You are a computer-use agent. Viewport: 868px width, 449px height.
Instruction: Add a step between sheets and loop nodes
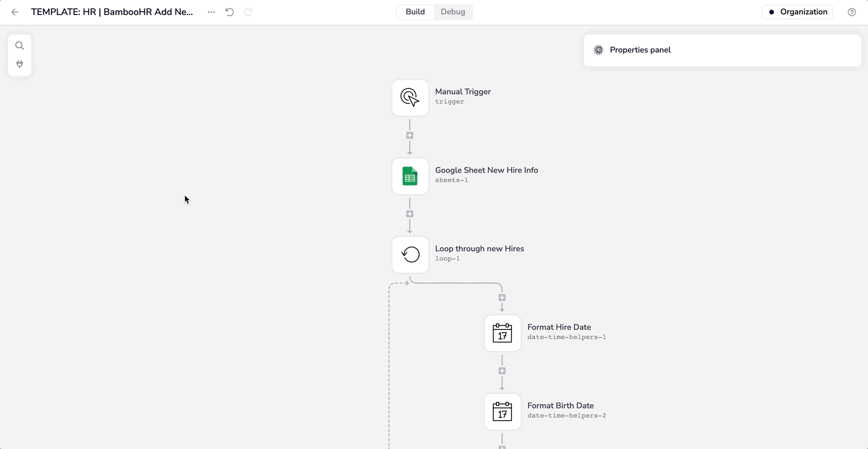[410, 214]
